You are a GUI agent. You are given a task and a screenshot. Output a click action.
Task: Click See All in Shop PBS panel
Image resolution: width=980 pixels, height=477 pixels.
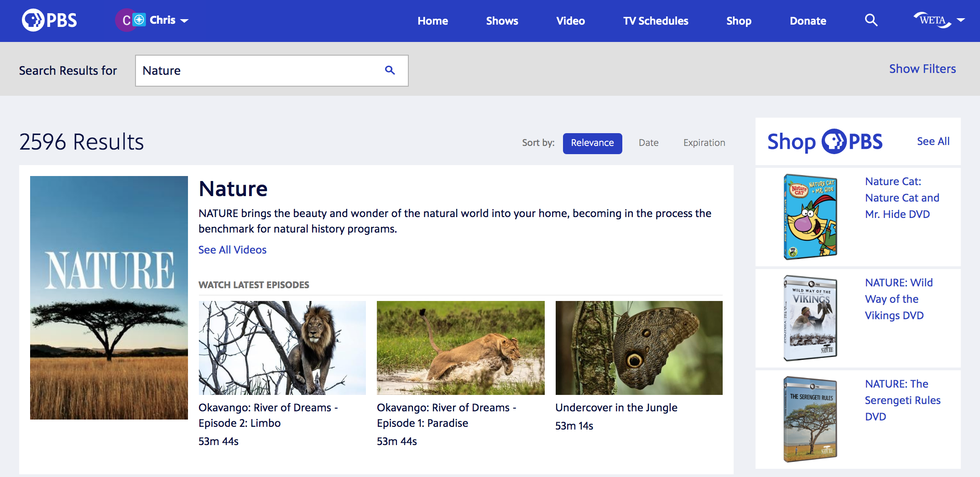click(x=933, y=141)
